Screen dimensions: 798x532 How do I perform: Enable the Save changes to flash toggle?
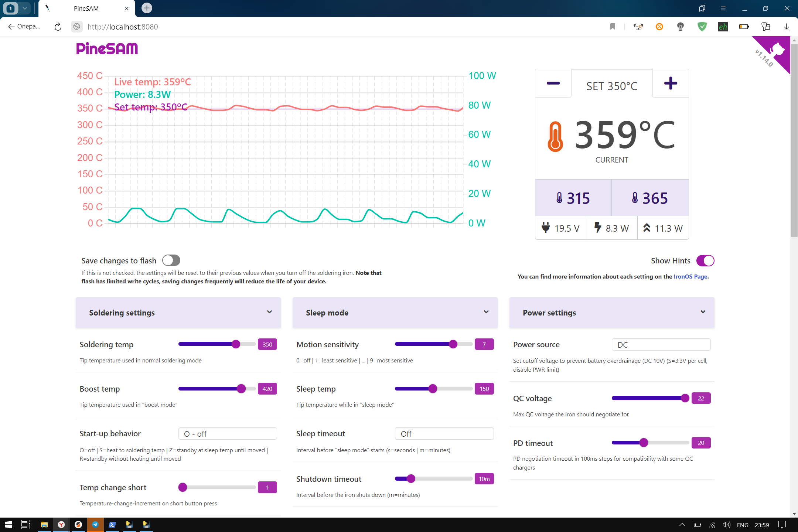coord(171,260)
